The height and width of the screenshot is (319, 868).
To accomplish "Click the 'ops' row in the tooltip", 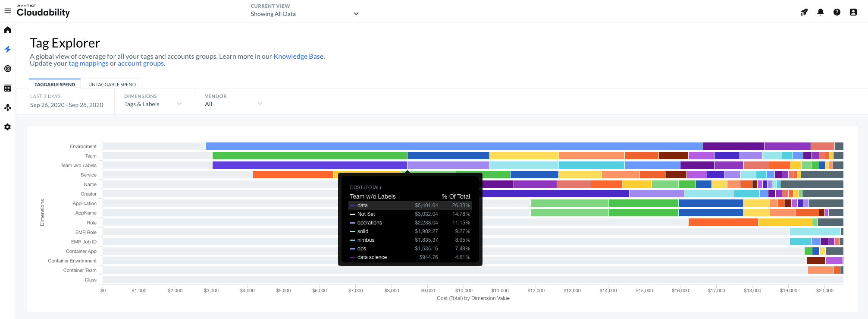I will click(410, 249).
